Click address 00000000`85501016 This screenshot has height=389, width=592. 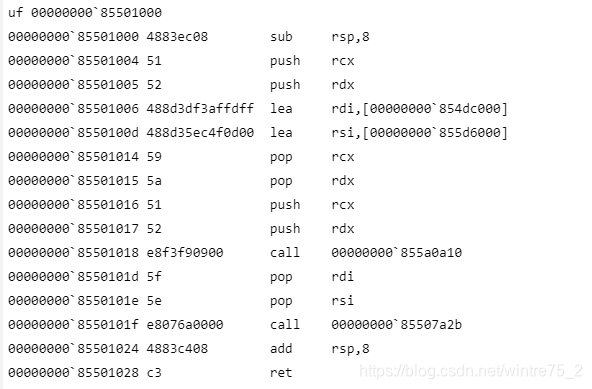pyautogui.click(x=74, y=205)
